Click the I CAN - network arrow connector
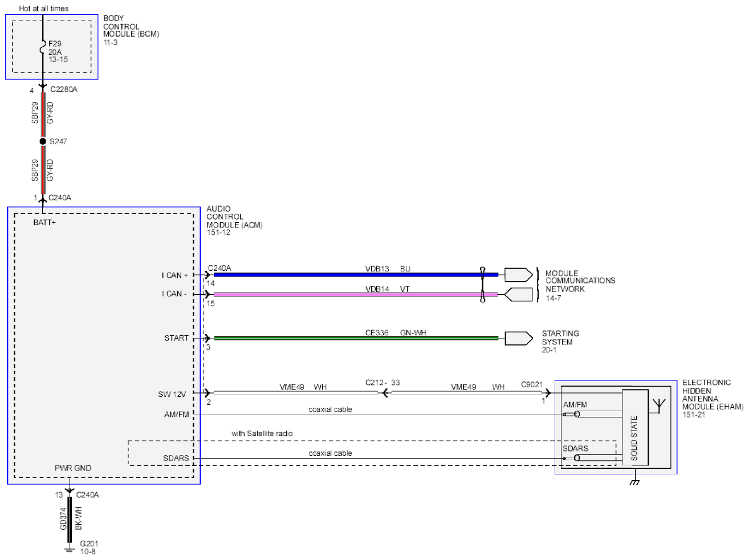Image resolution: width=749 pixels, height=560 pixels. 519,294
